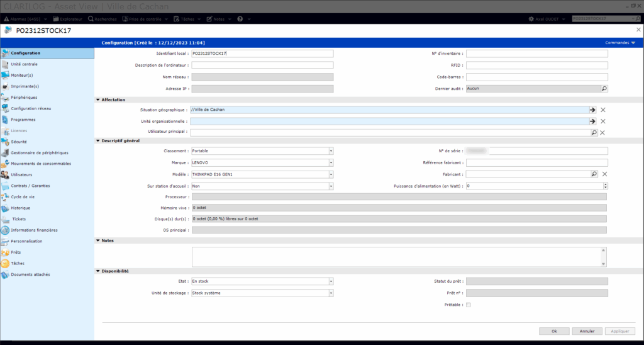Screen dimensions: 644x345
Task: Open Cycle de vie icon
Action: click(5, 197)
